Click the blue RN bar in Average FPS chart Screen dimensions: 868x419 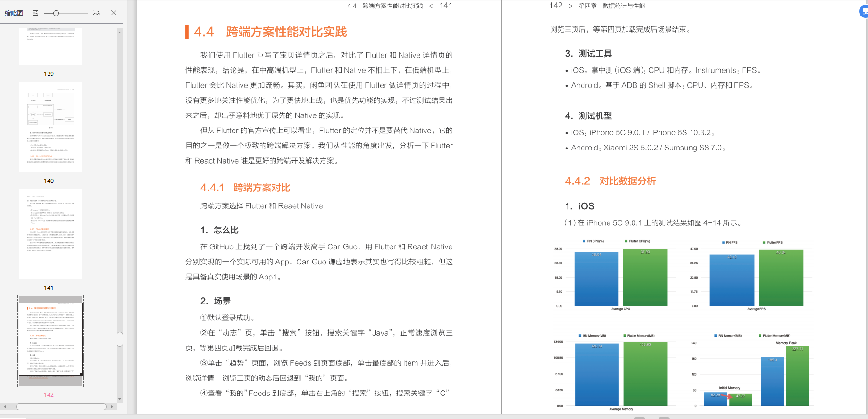732,280
